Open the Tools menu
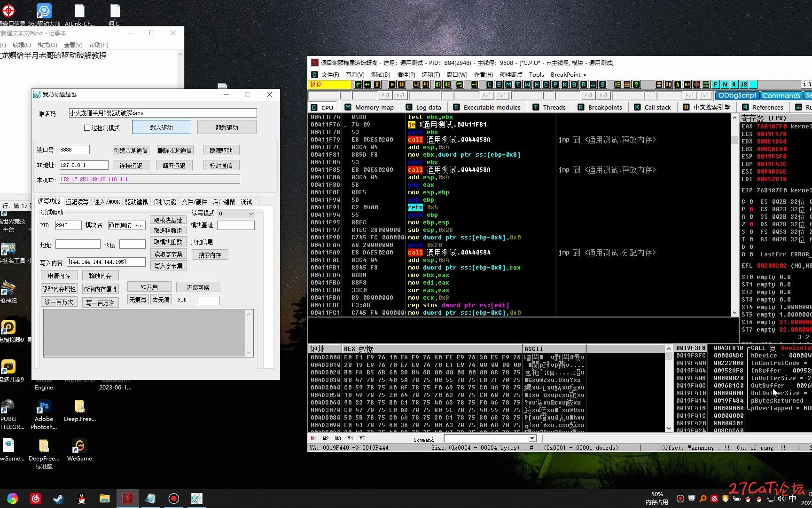The width and height of the screenshot is (812, 508). (x=536, y=74)
